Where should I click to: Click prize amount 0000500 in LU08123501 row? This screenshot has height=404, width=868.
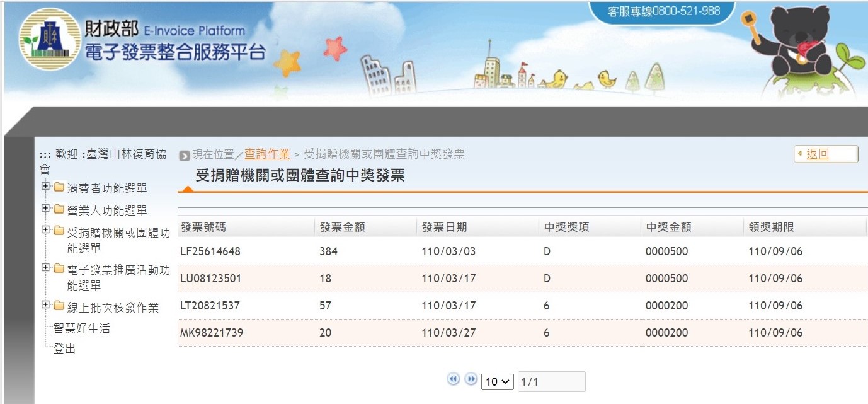(666, 279)
